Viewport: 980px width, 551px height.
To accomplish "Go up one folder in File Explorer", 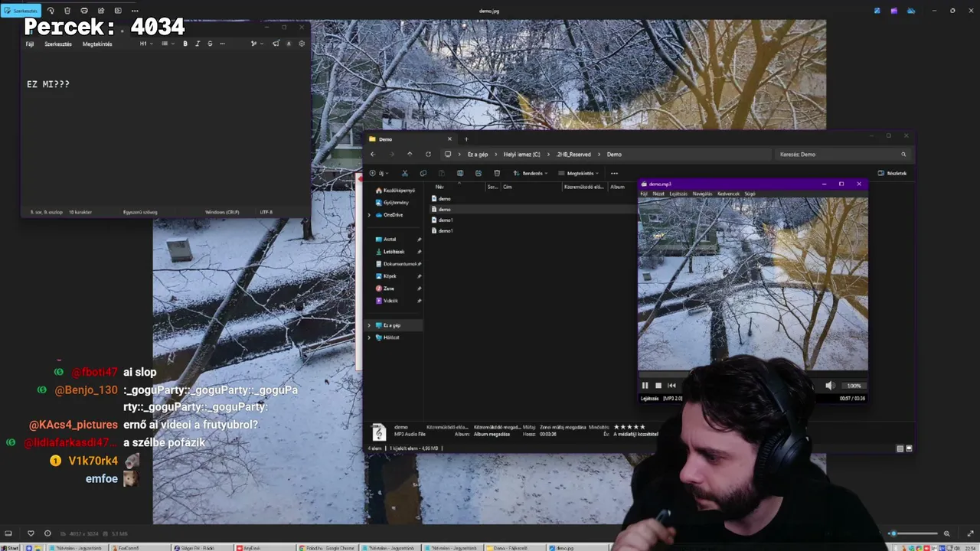I will pyautogui.click(x=410, y=155).
